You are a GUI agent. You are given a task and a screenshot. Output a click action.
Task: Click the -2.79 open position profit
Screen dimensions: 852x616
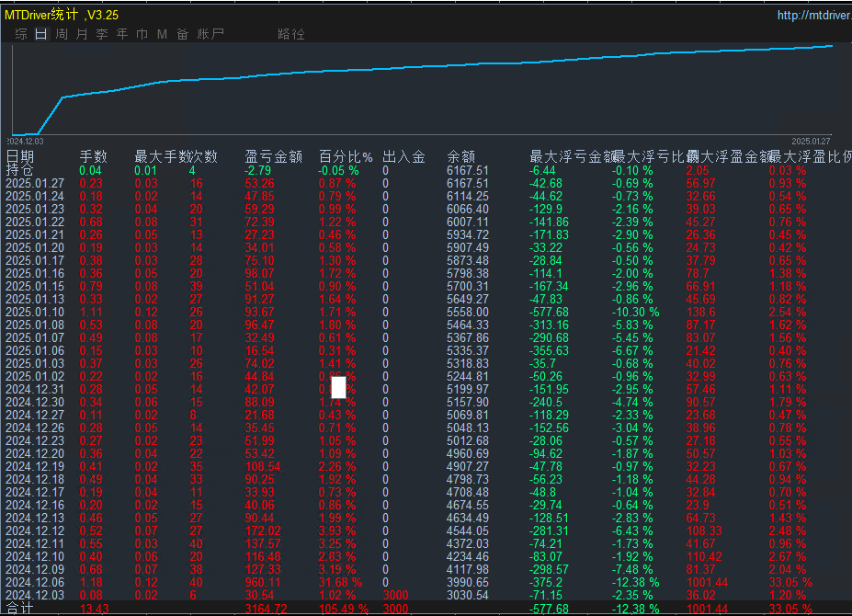coord(257,170)
